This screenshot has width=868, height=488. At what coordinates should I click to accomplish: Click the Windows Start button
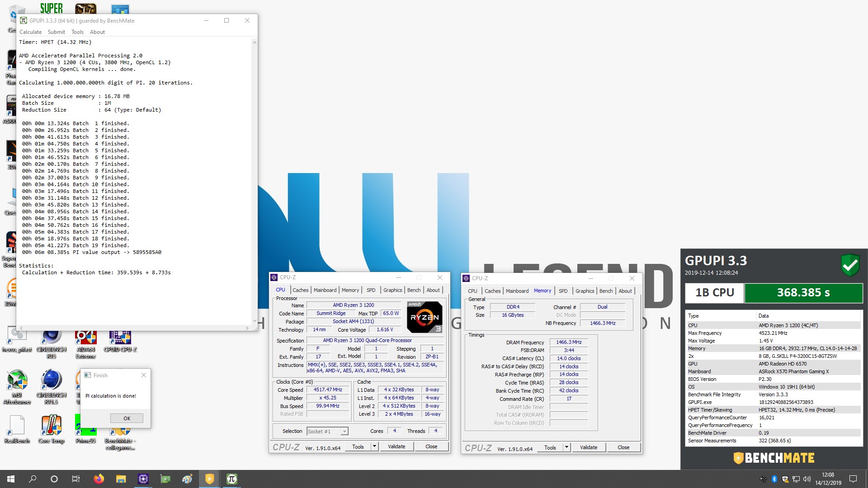(x=11, y=479)
